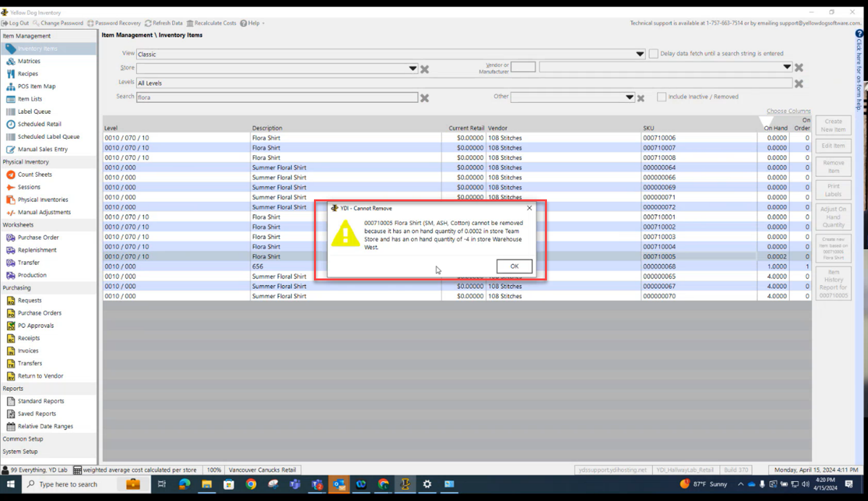
Task: Open Saved Reports
Action: pyautogui.click(x=37, y=414)
